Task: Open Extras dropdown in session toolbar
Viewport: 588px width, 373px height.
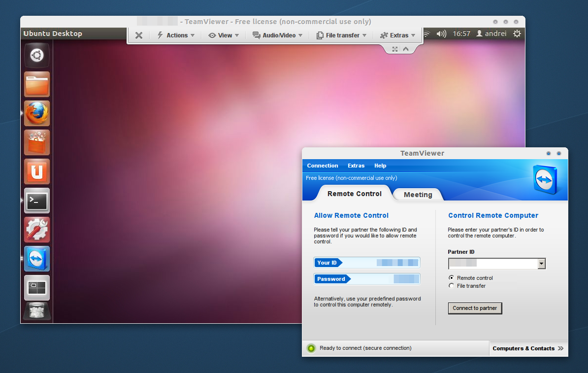Action: pos(398,35)
